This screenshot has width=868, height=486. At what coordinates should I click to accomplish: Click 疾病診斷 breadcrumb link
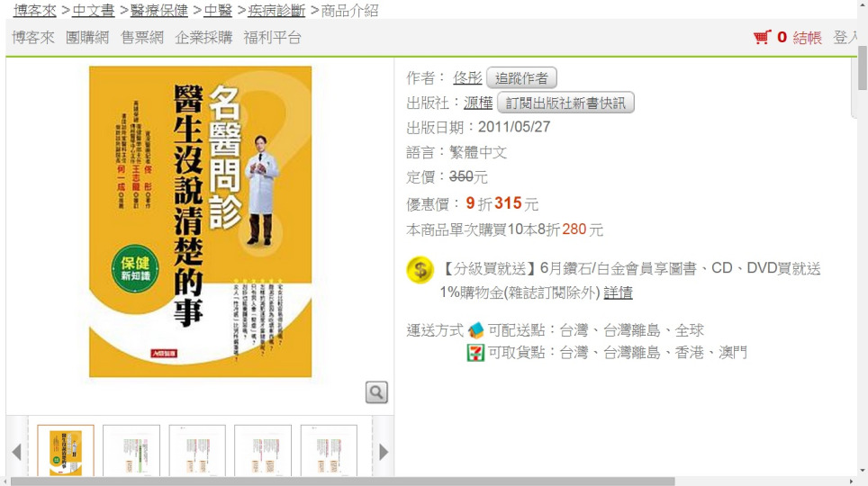click(x=276, y=11)
